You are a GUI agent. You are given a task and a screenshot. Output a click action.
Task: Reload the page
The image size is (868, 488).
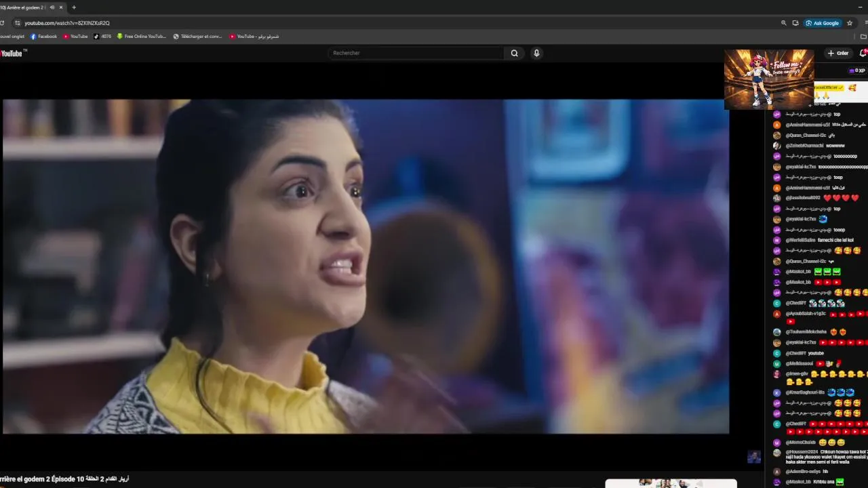click(2, 23)
